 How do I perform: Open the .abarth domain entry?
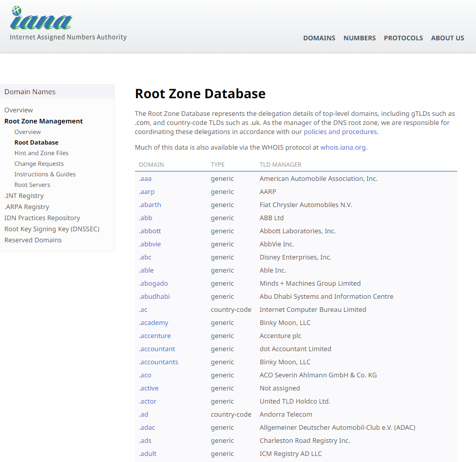(150, 205)
